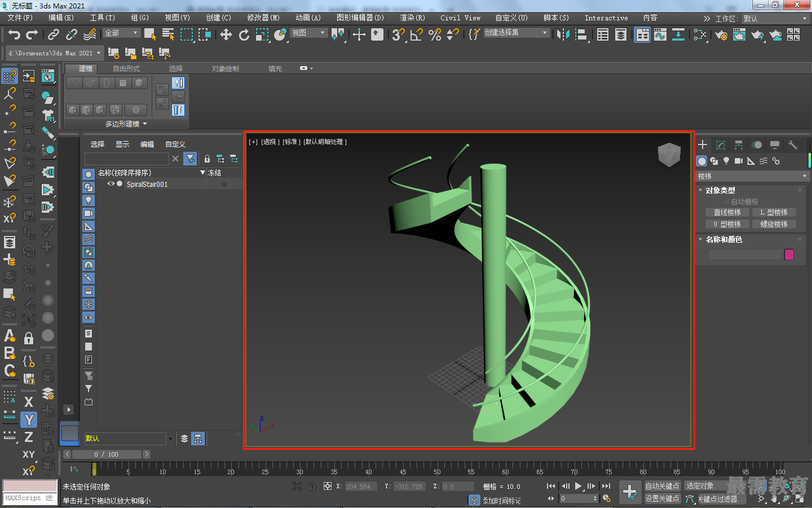
Task: Switch to the Modify panel tab
Action: pos(720,145)
